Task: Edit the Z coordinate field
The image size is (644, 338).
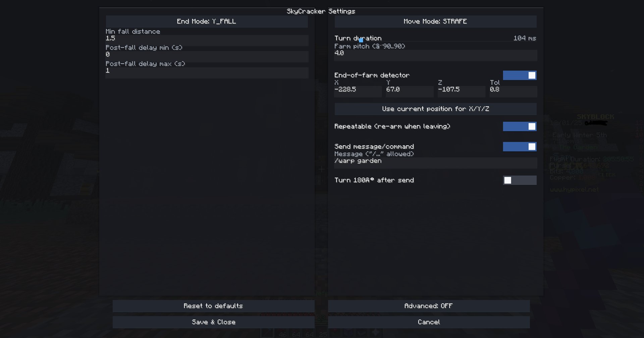Action: click(461, 91)
